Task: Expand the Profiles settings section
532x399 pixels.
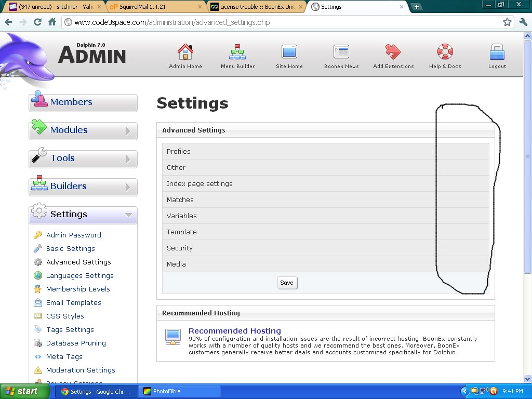Action: tap(179, 152)
